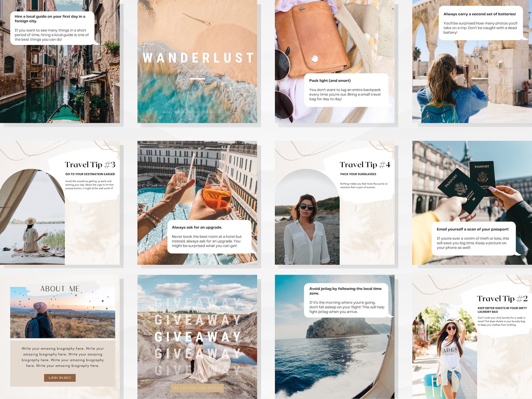The height and width of the screenshot is (399, 532).
Task: Click 'Pack light (and smart)' heading
Action: 330,81
